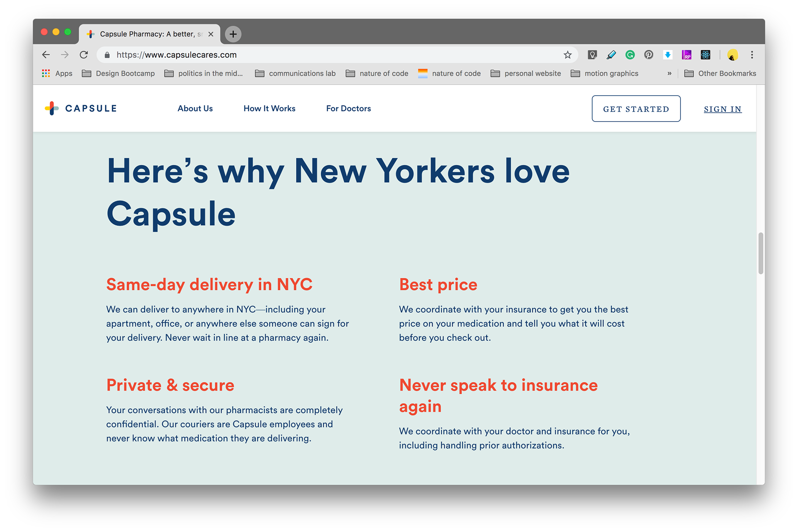Open the For Doctors nav item
Viewport: 798px width, 532px height.
click(348, 108)
